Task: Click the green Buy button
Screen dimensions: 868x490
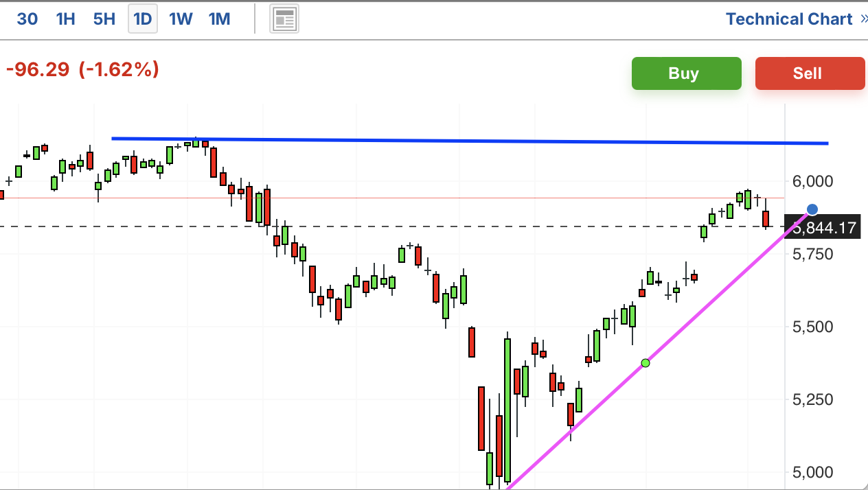Action: pyautogui.click(x=687, y=73)
